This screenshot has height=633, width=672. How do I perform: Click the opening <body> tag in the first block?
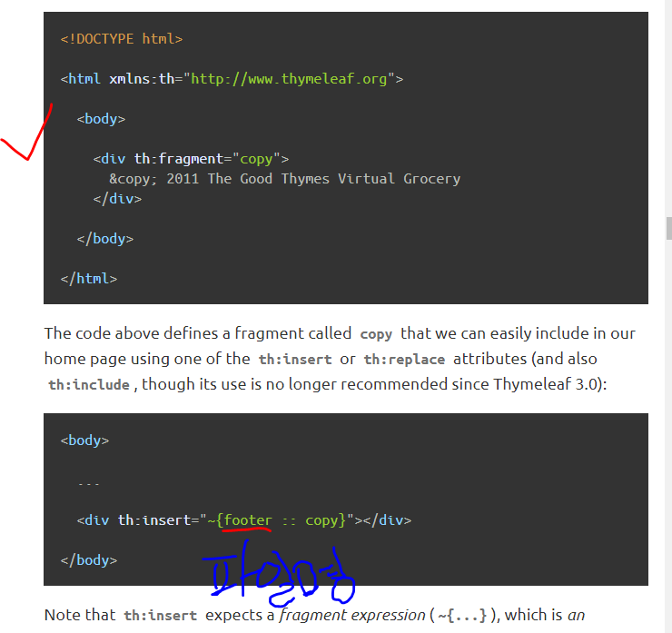(101, 119)
